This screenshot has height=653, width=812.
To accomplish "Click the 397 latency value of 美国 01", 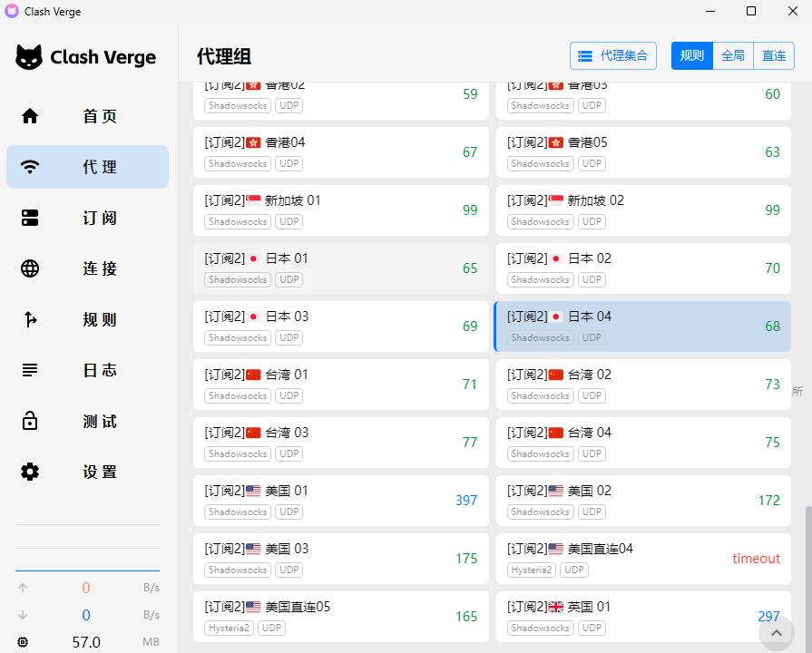I will 466,501.
